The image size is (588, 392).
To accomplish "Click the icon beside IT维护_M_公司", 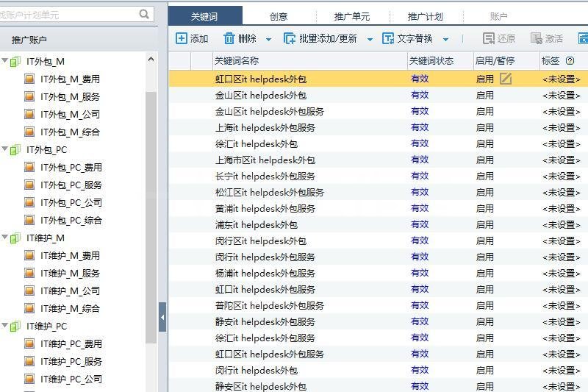I will (29, 291).
